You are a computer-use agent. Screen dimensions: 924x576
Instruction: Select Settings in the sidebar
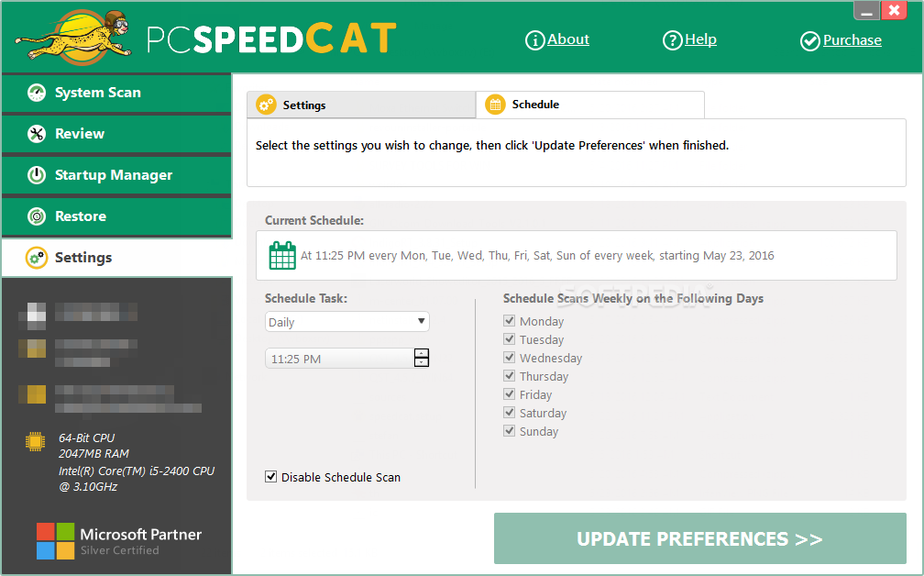(116, 258)
